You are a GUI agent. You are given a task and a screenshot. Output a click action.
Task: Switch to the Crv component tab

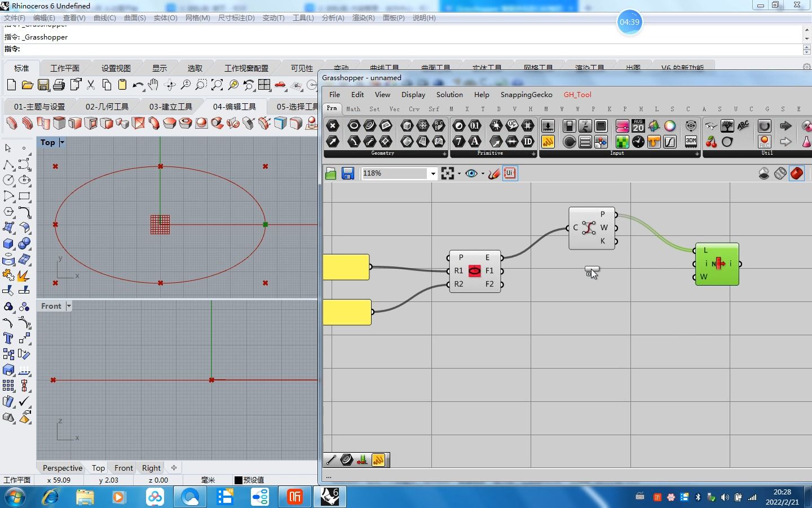tap(414, 109)
